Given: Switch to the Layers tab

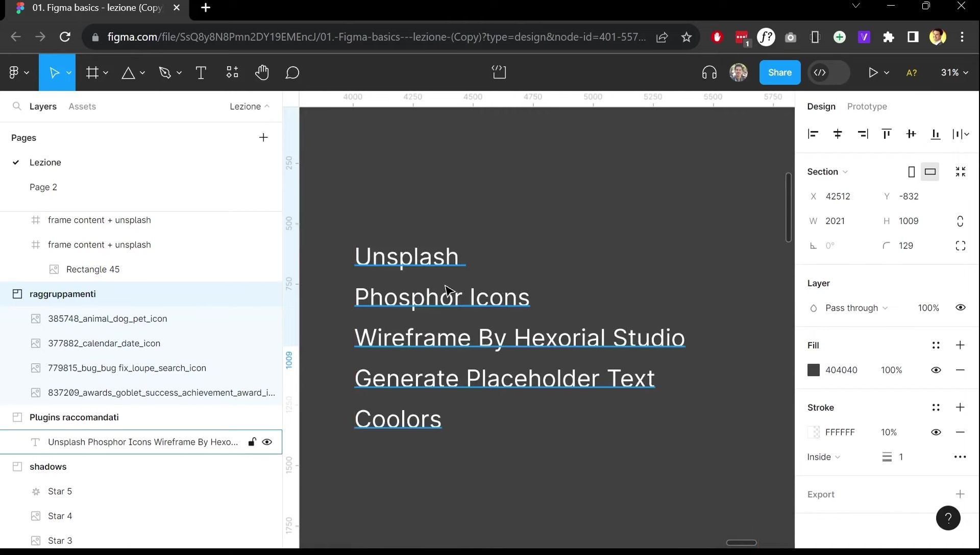Looking at the screenshot, I should [43, 107].
